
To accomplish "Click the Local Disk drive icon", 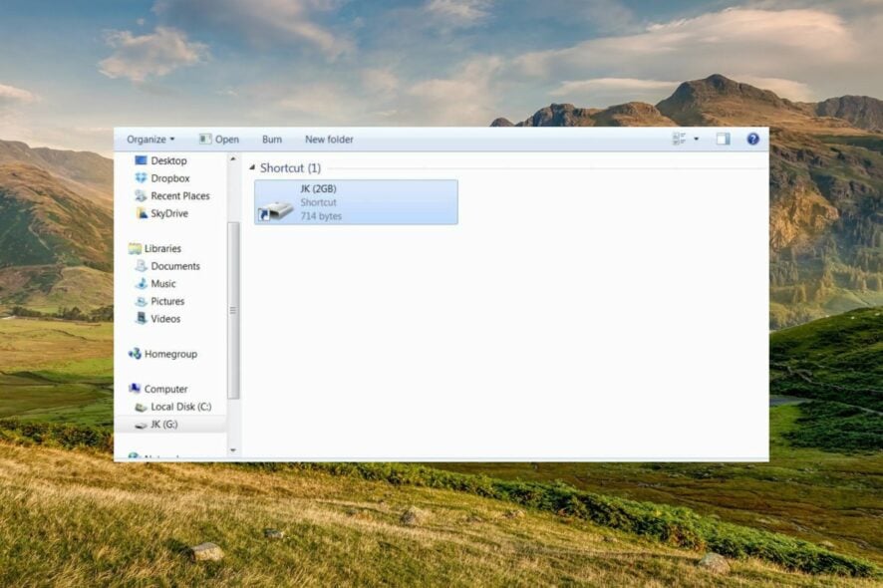I will pyautogui.click(x=141, y=407).
